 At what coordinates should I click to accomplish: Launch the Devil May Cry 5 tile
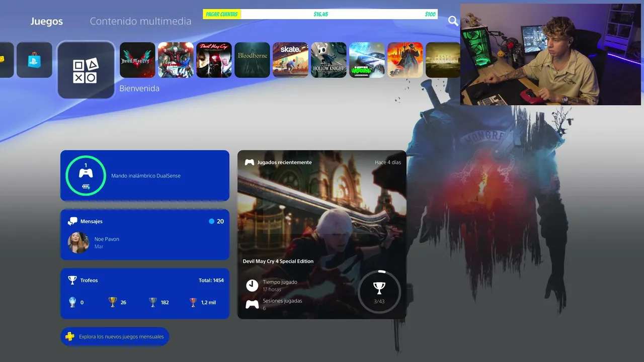[137, 60]
